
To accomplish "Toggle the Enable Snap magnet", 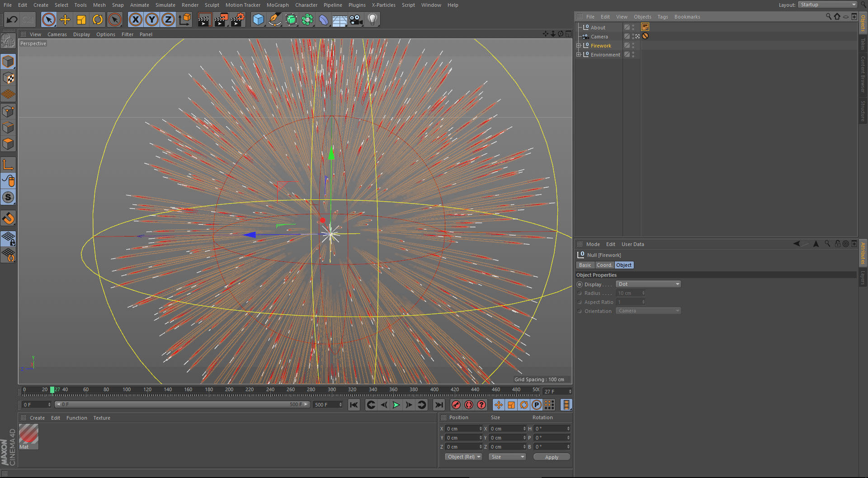I will point(8,218).
